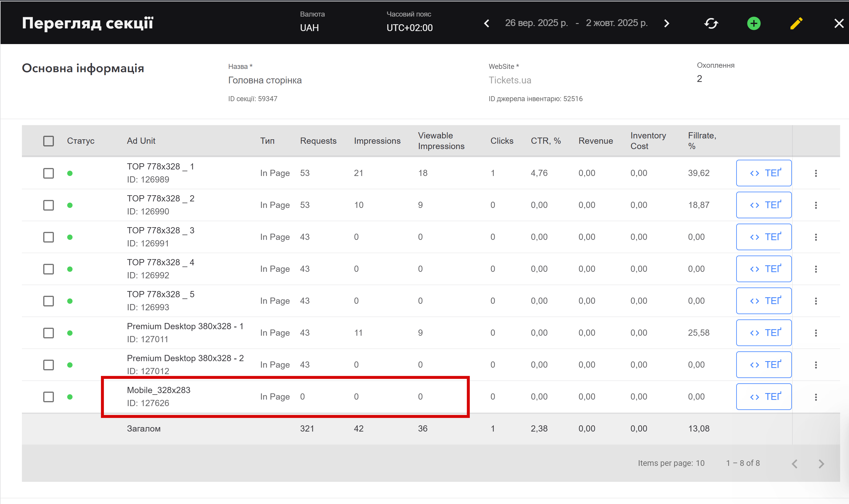Open three-dot menu for Premium Desktop 380x328 - 1
The image size is (849, 504).
[816, 333]
